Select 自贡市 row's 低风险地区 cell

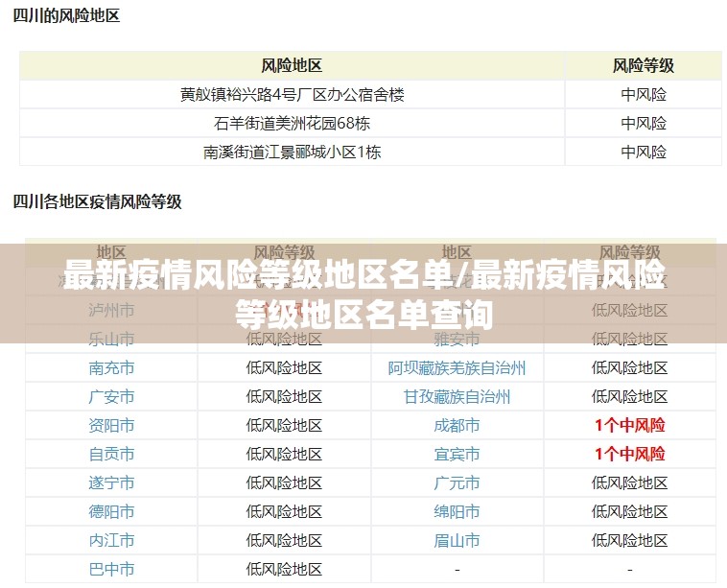(x=284, y=454)
